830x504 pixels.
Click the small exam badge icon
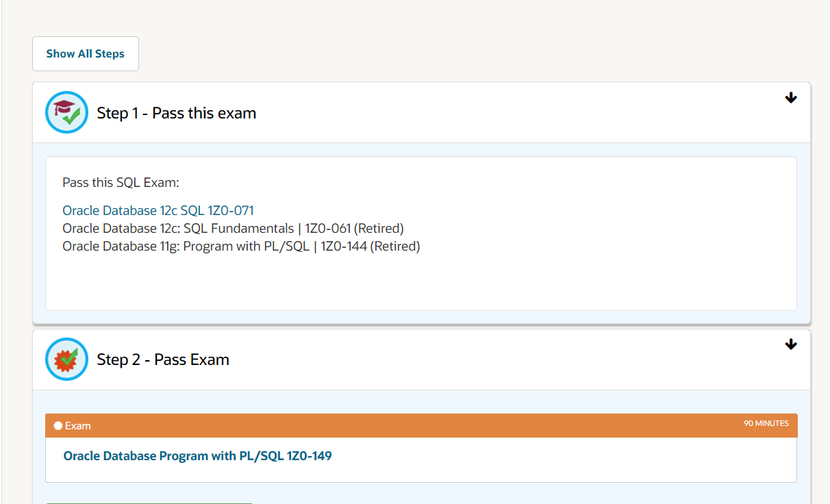pos(58,426)
